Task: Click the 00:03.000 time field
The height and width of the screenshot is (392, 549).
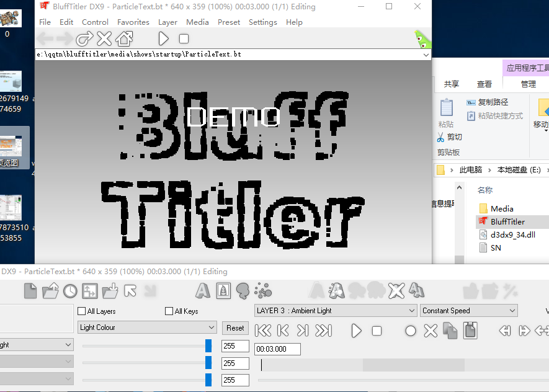Action: (277, 349)
